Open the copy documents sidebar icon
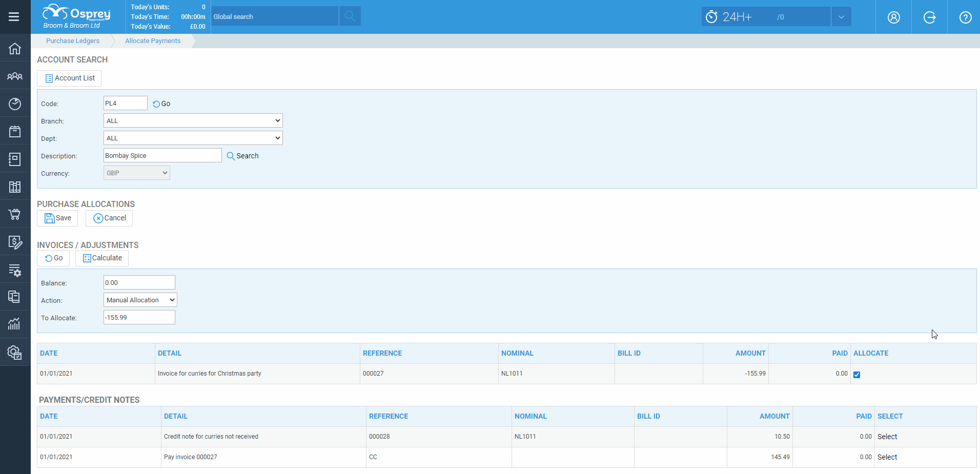The width and height of the screenshot is (980, 474). pyautogui.click(x=15, y=297)
